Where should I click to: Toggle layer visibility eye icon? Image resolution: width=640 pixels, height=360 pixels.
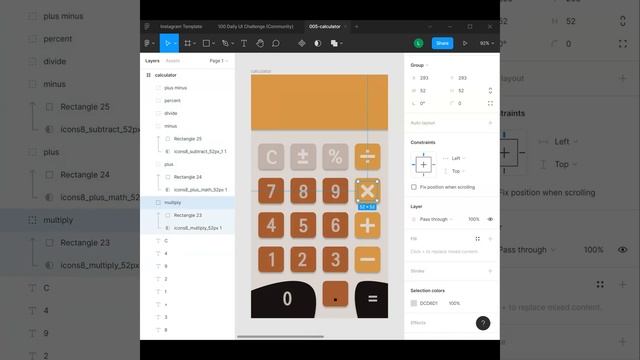490,219
